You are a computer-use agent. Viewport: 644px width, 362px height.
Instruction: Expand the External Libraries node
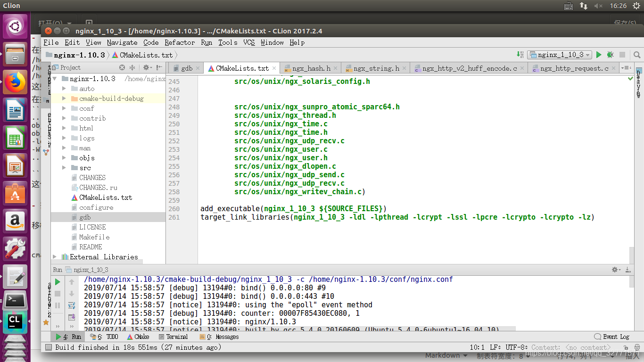click(x=55, y=257)
